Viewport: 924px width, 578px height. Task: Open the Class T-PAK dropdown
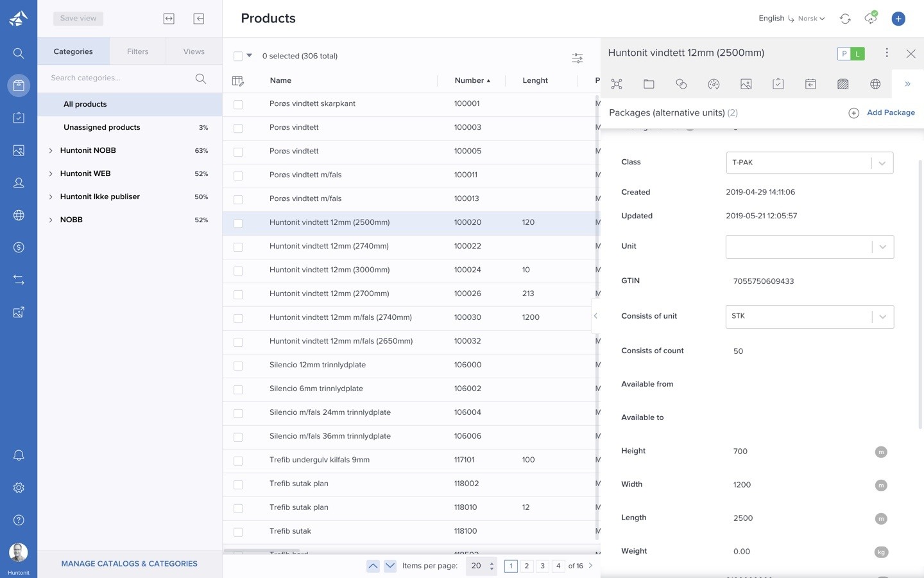[x=809, y=162]
